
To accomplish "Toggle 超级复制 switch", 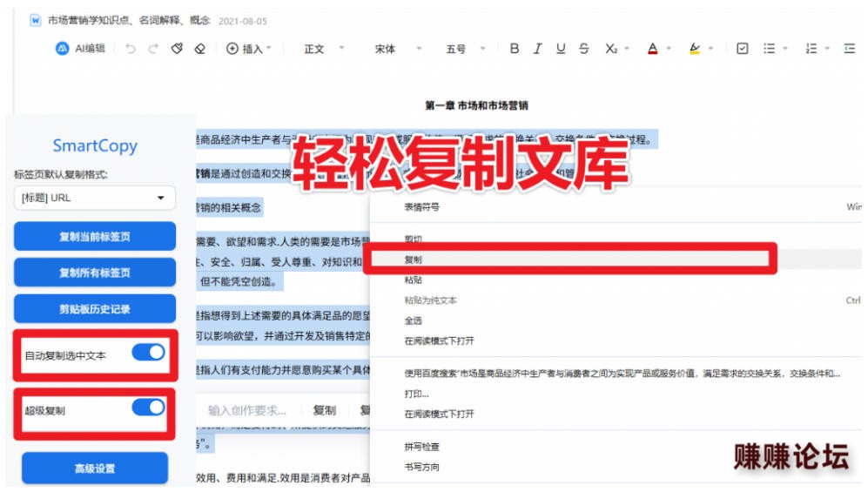I will click(x=148, y=408).
